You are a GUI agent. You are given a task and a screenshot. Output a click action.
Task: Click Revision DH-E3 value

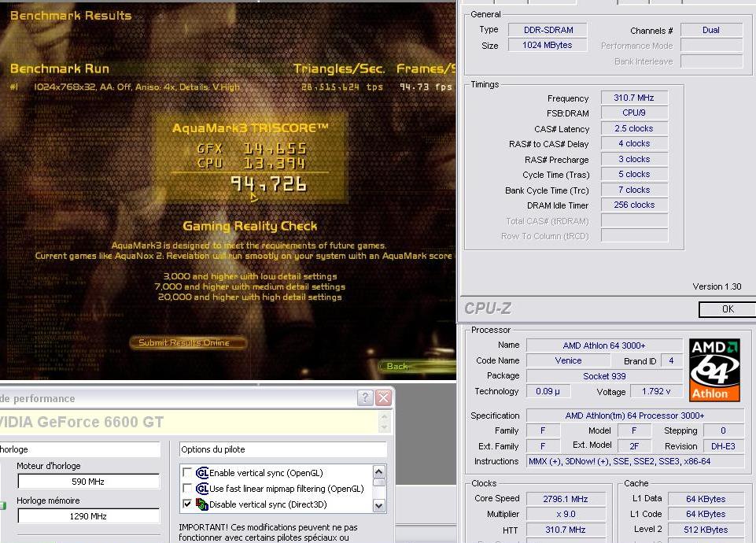[x=723, y=446]
